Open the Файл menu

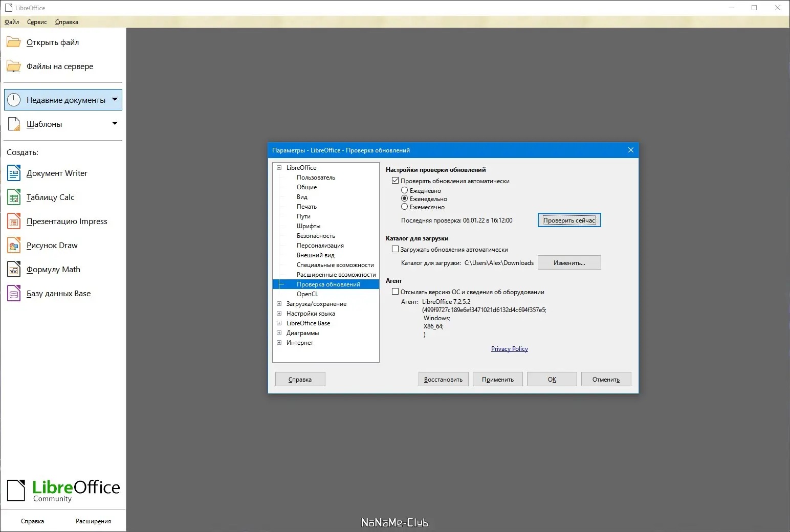click(12, 22)
